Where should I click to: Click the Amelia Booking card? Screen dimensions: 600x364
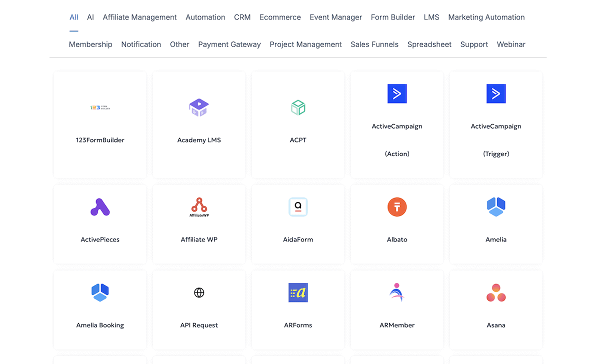[x=100, y=309]
